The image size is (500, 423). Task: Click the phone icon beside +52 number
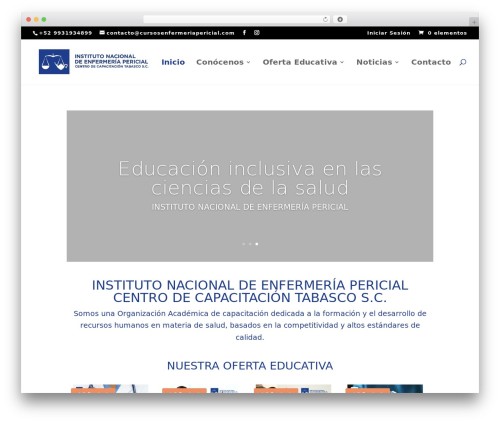click(x=35, y=33)
